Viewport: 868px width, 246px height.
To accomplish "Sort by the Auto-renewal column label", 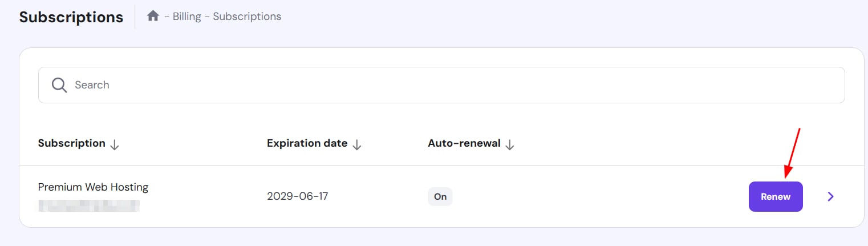I will click(x=464, y=143).
